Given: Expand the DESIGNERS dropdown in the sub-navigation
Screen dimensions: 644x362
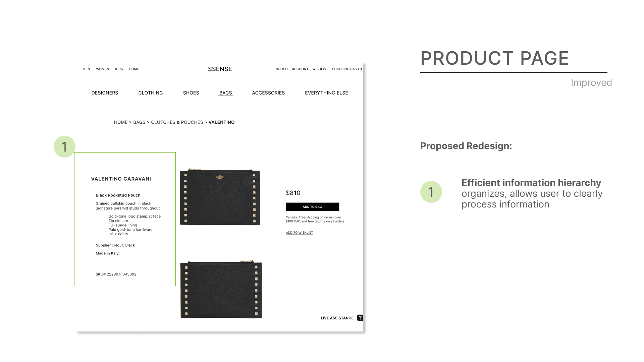Looking at the screenshot, I should pos(104,93).
